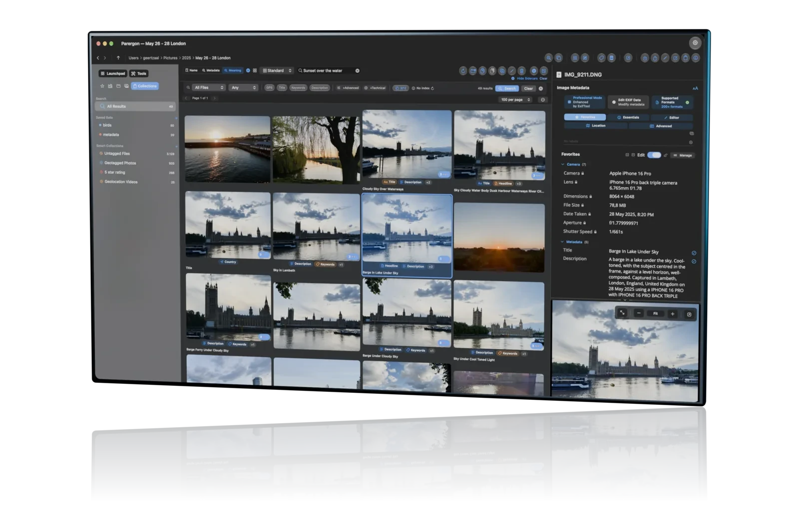Click the refresh icon beside 'No index'
Image resolution: width=799 pixels, height=532 pixels.
pos(432,88)
